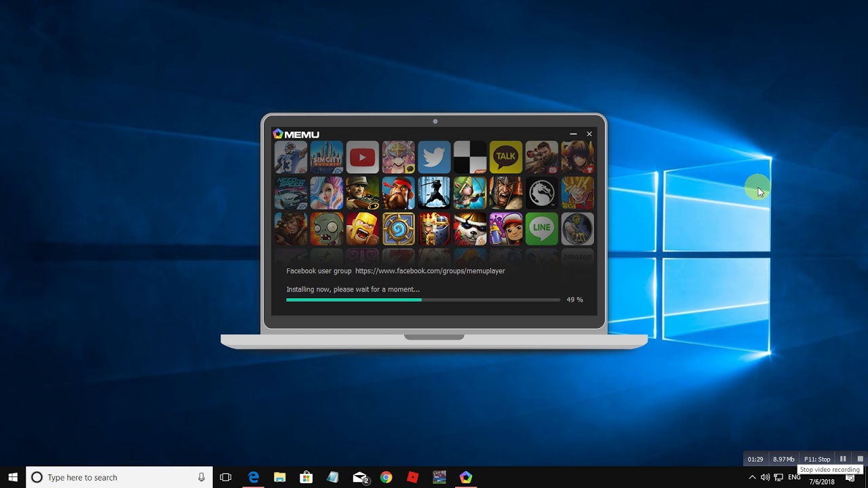
Task: Close the MEmu installer window
Action: click(x=589, y=134)
